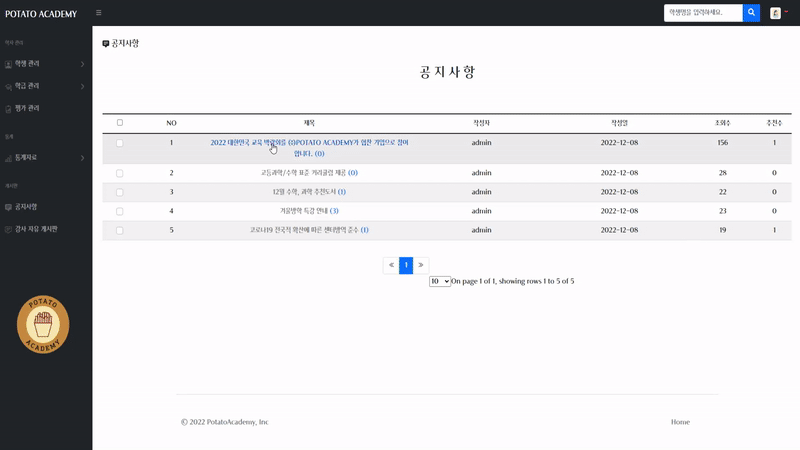The image size is (800, 450).
Task: Open the user avatar profile icon
Action: coord(775,13)
